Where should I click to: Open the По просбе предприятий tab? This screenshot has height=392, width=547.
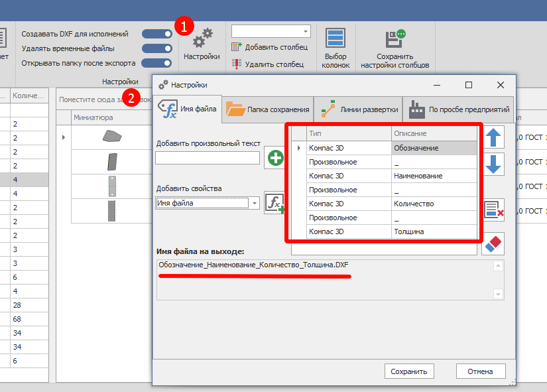459,109
